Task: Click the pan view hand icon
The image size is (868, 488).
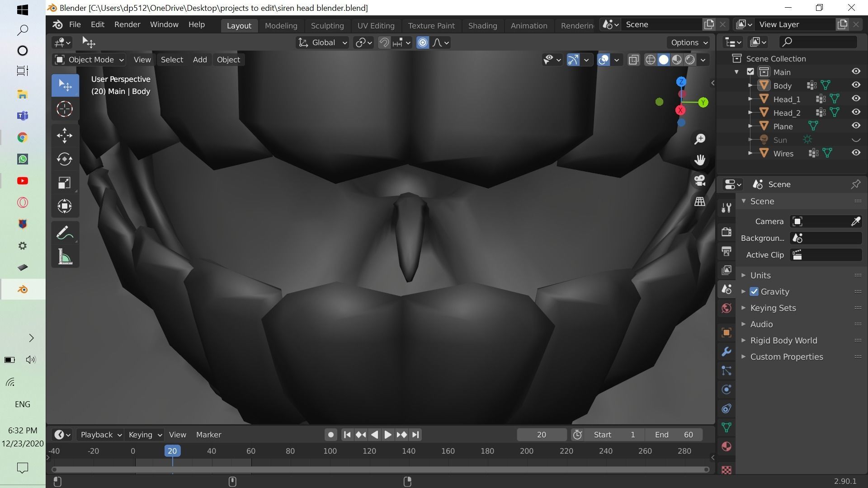Action: 700,160
